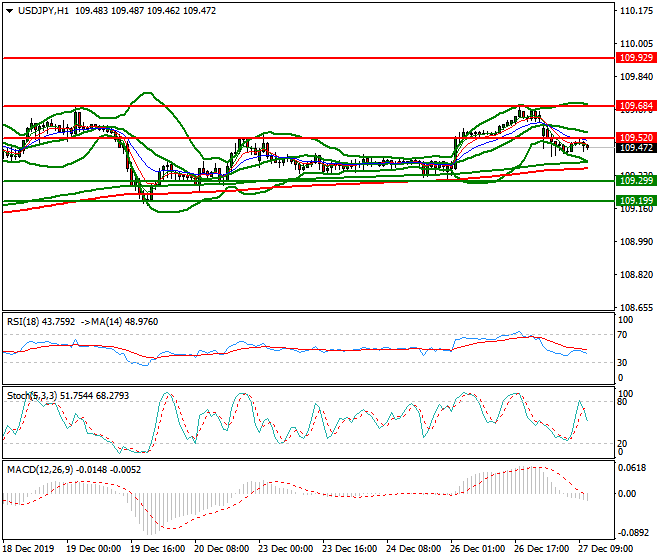Select the 26 Dec 17:00 time axis label
This screenshot has height=560, width=660.
pyautogui.click(x=542, y=549)
